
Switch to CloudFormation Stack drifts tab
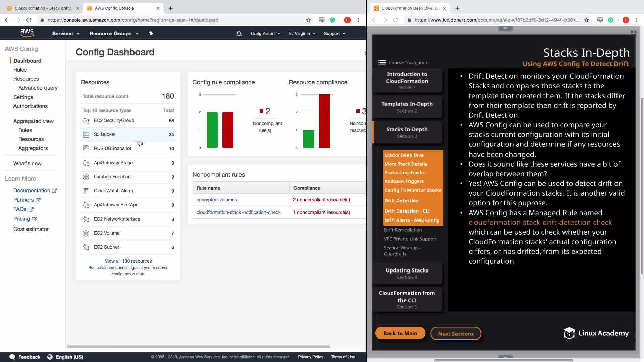(43, 8)
